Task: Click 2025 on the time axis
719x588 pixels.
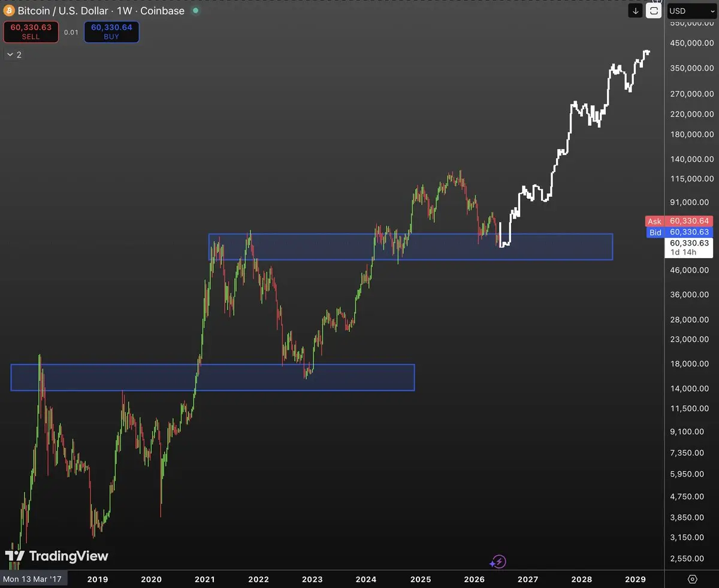Action: [421, 579]
